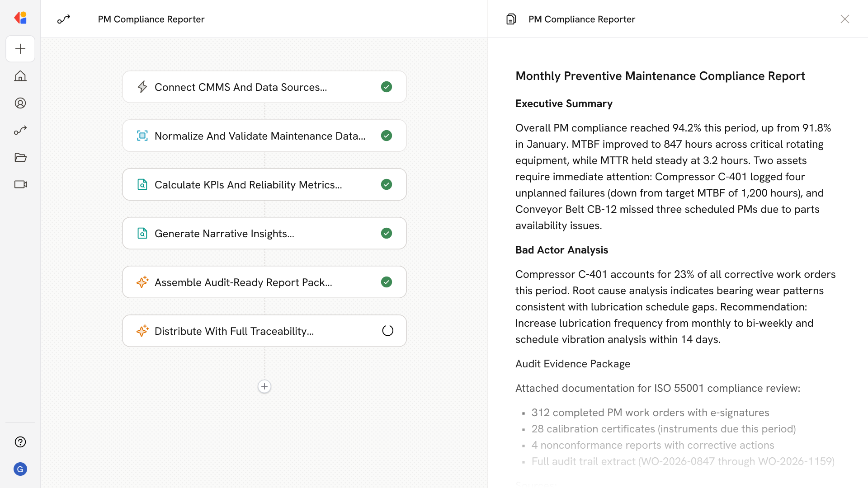Open the user profile icon in sidebar
Viewport: 868px width, 488px height.
[x=20, y=103]
